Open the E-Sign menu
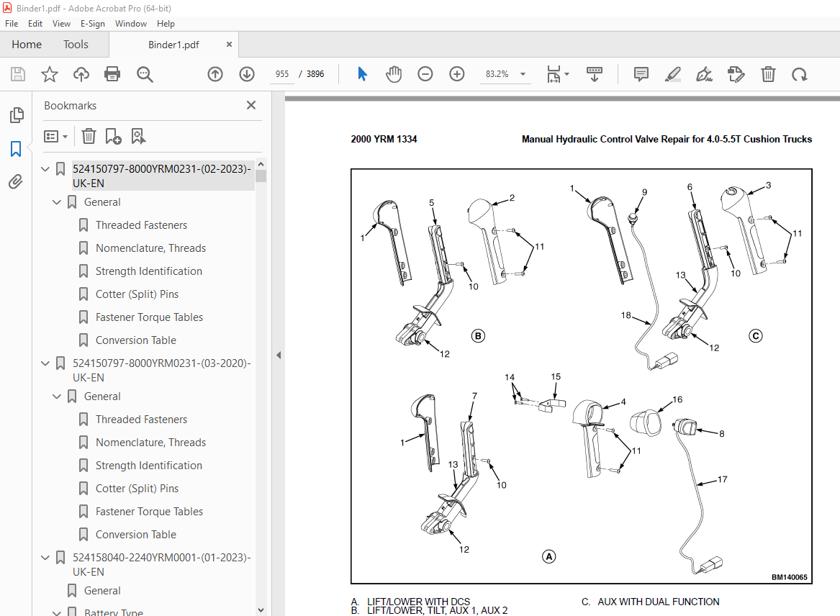840x616 pixels. click(93, 24)
